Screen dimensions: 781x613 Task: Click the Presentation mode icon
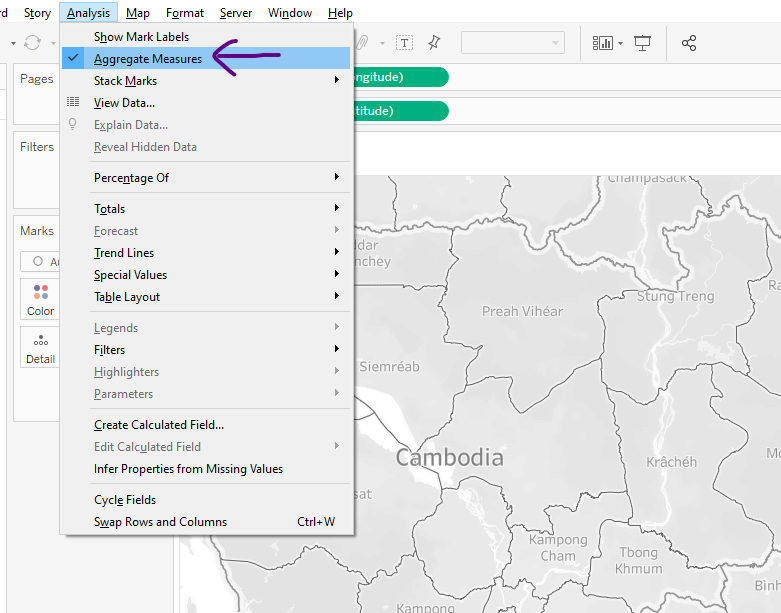coord(642,43)
